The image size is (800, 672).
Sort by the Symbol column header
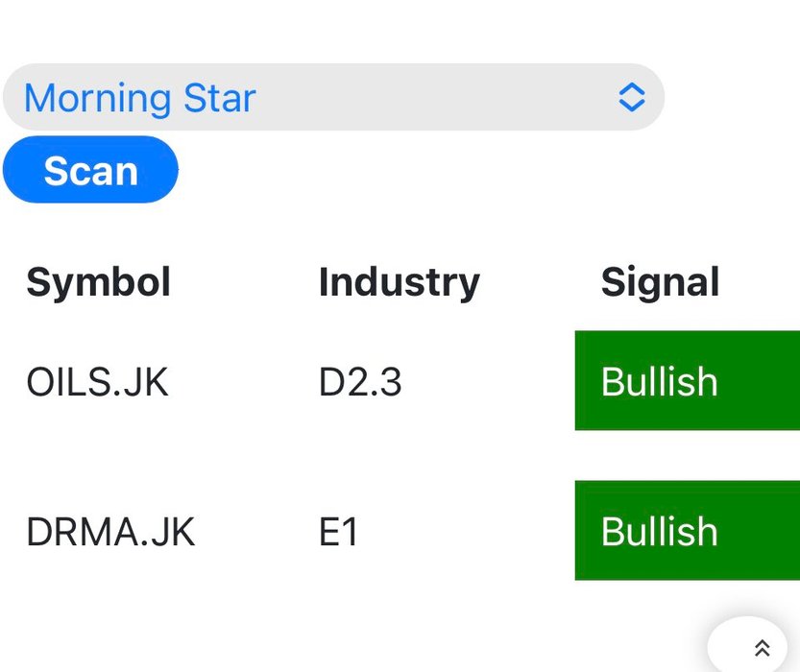point(98,282)
